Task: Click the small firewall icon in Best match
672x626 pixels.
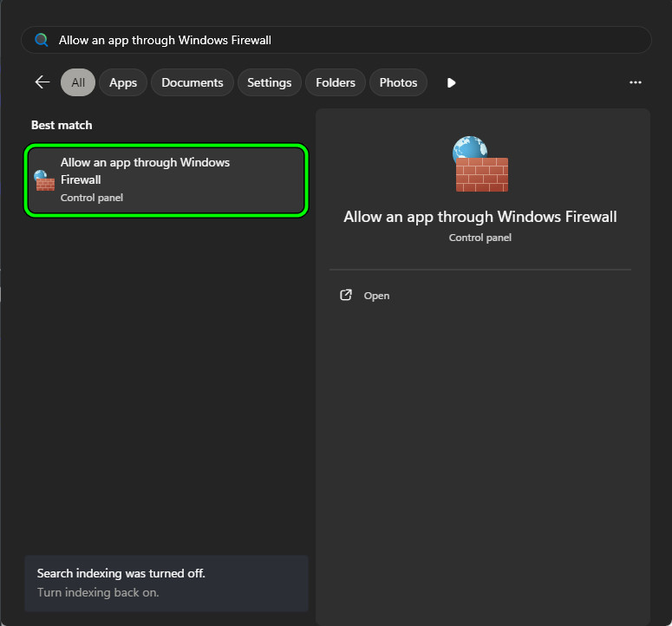Action: pos(44,180)
